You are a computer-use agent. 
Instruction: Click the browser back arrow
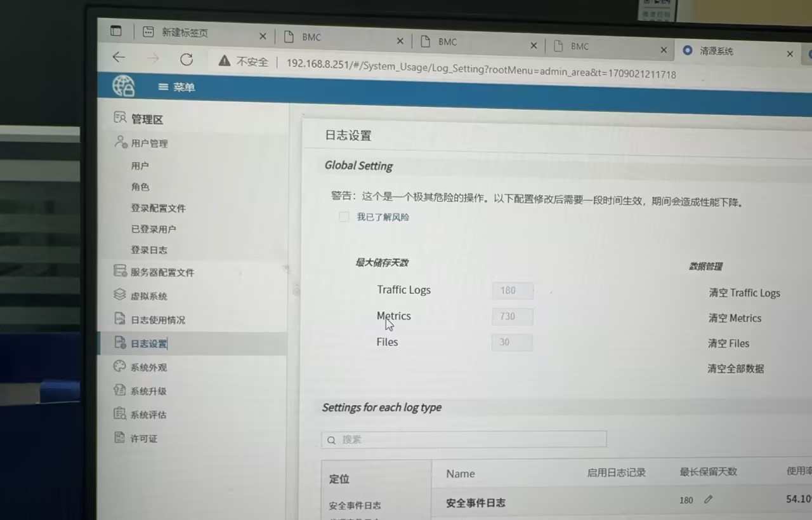tap(119, 58)
